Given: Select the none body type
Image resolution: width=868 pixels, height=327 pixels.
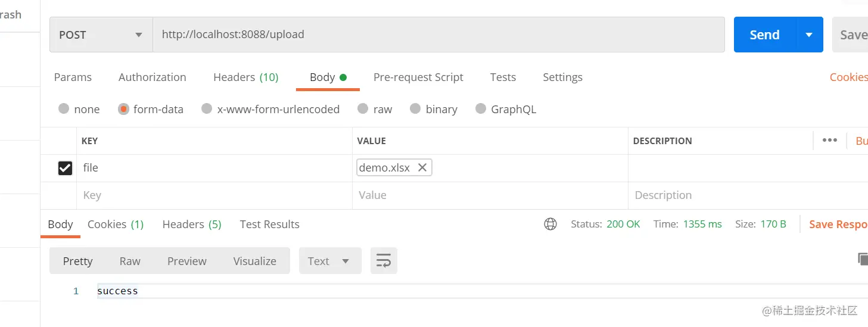Looking at the screenshot, I should [x=79, y=109].
